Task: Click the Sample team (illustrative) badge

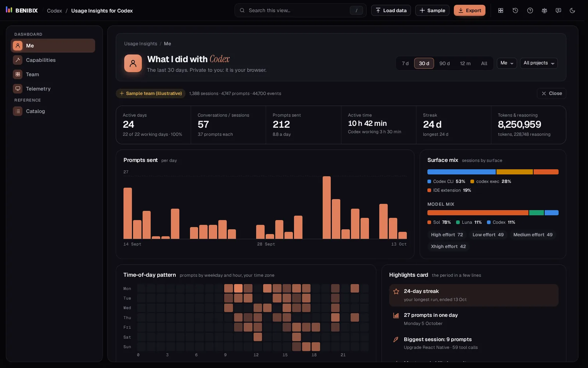Action: [x=151, y=93]
